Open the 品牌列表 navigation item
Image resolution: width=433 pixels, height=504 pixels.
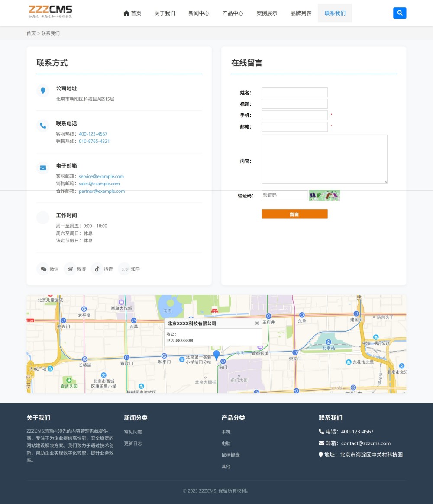tap(301, 13)
